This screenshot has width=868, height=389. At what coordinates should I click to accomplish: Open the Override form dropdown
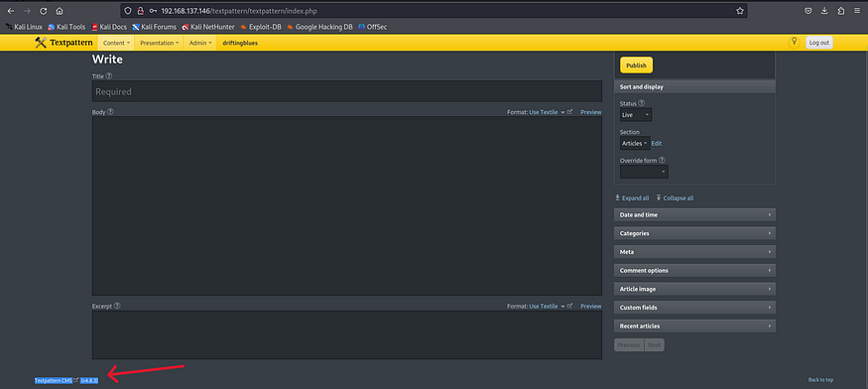pyautogui.click(x=644, y=172)
